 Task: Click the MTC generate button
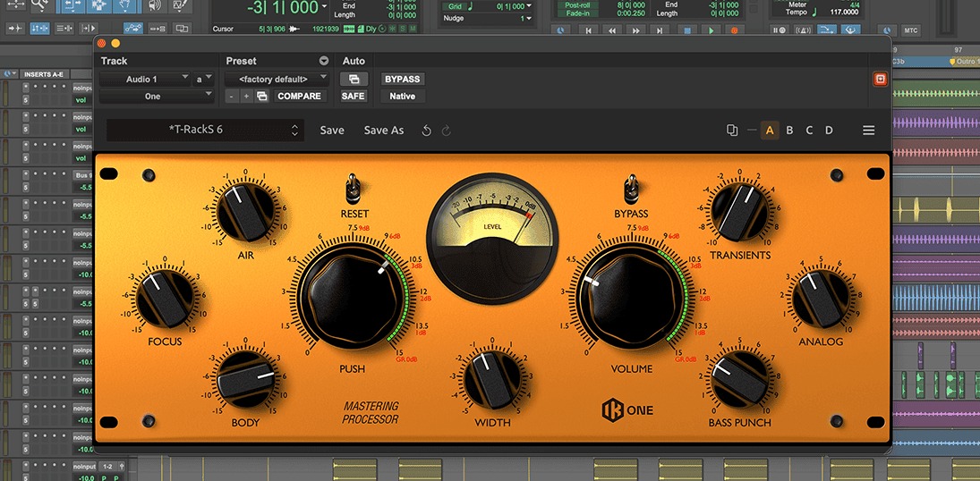[x=909, y=30]
